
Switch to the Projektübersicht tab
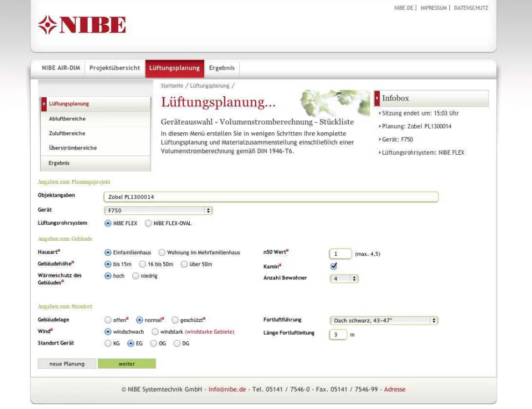(x=114, y=68)
